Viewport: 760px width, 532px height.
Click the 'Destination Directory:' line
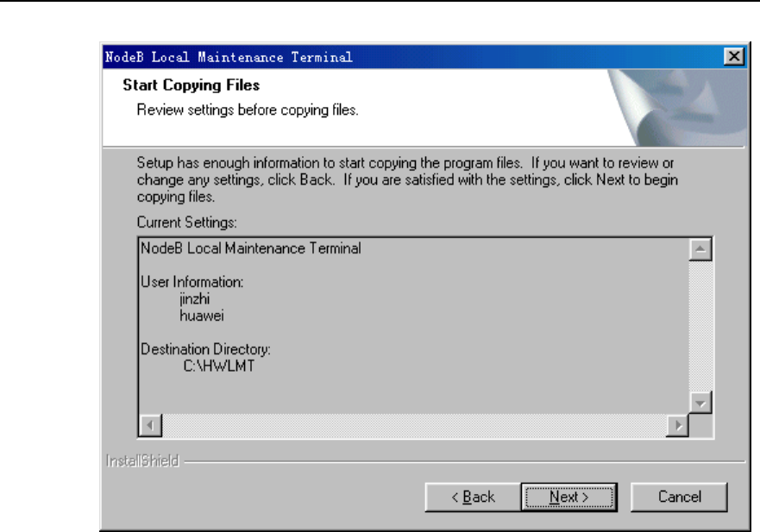[x=205, y=349]
